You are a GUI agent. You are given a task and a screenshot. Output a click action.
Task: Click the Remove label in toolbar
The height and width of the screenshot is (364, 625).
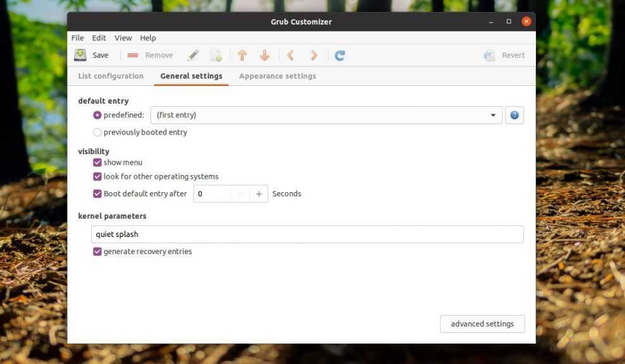159,55
